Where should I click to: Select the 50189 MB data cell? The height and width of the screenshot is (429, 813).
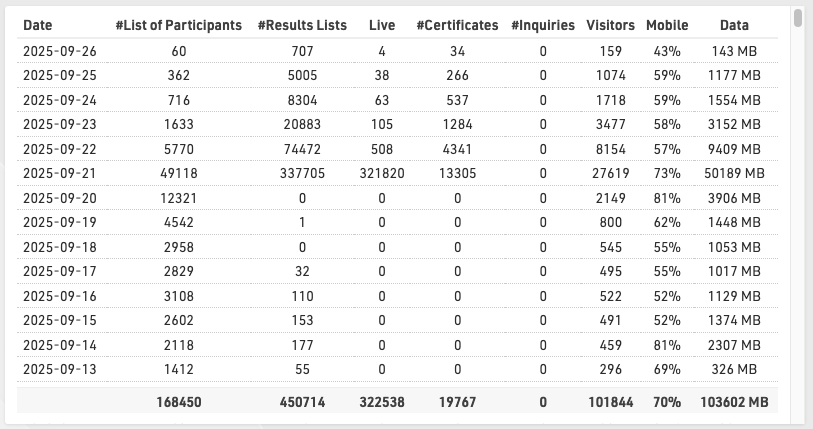[x=739, y=173]
